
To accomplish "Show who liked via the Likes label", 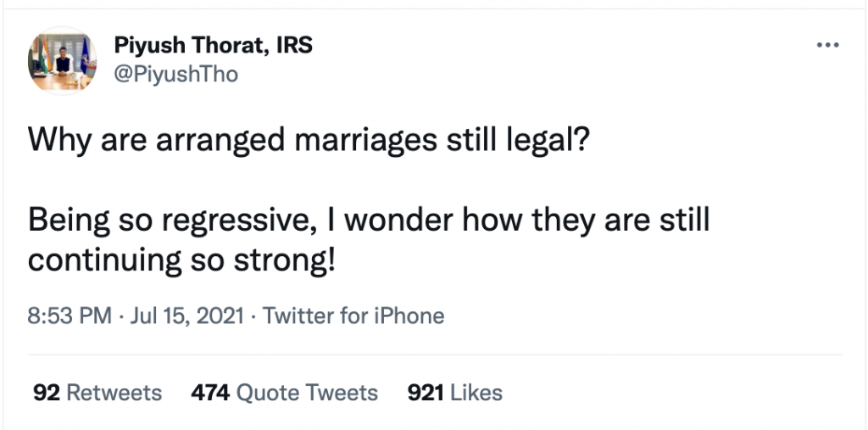I will pos(476,393).
